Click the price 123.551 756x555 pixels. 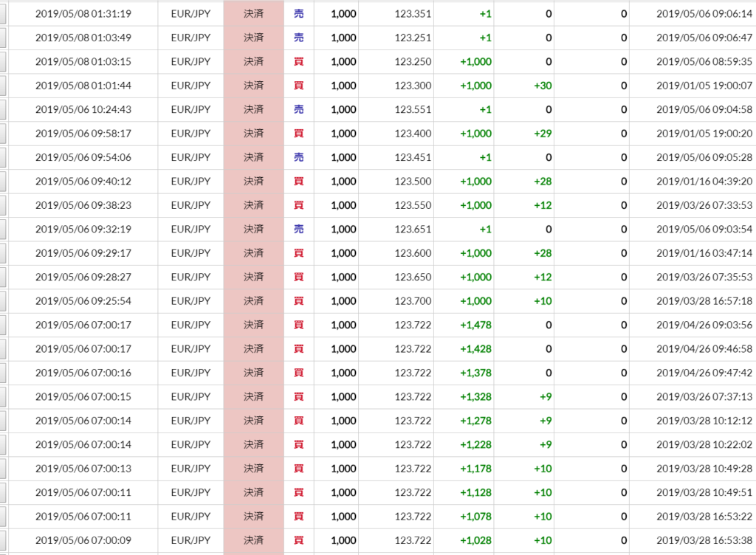pos(413,109)
